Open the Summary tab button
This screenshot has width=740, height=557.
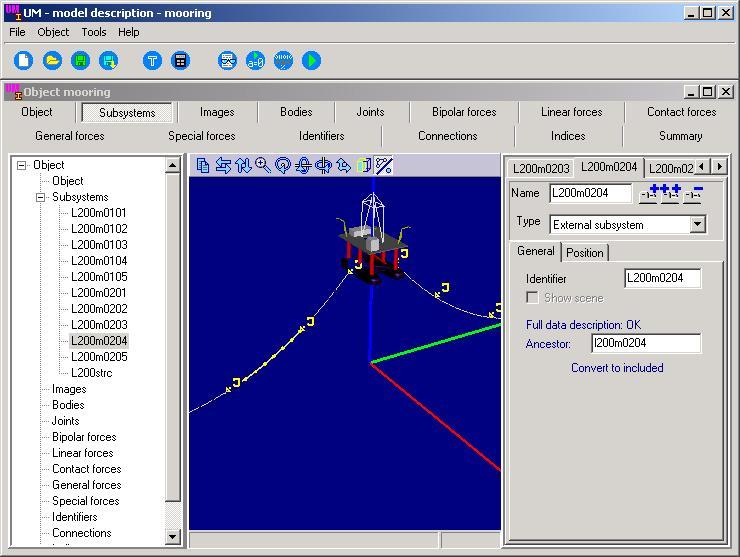(x=680, y=136)
